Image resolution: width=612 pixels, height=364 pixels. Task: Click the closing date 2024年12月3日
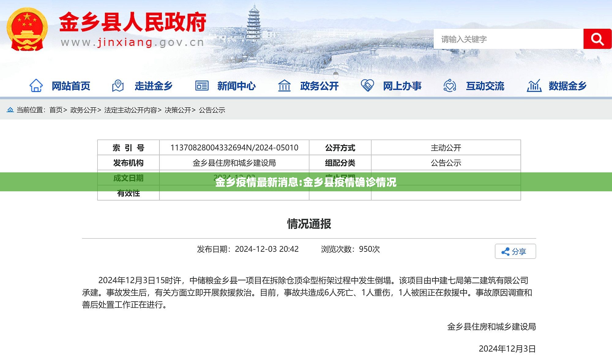point(507,349)
